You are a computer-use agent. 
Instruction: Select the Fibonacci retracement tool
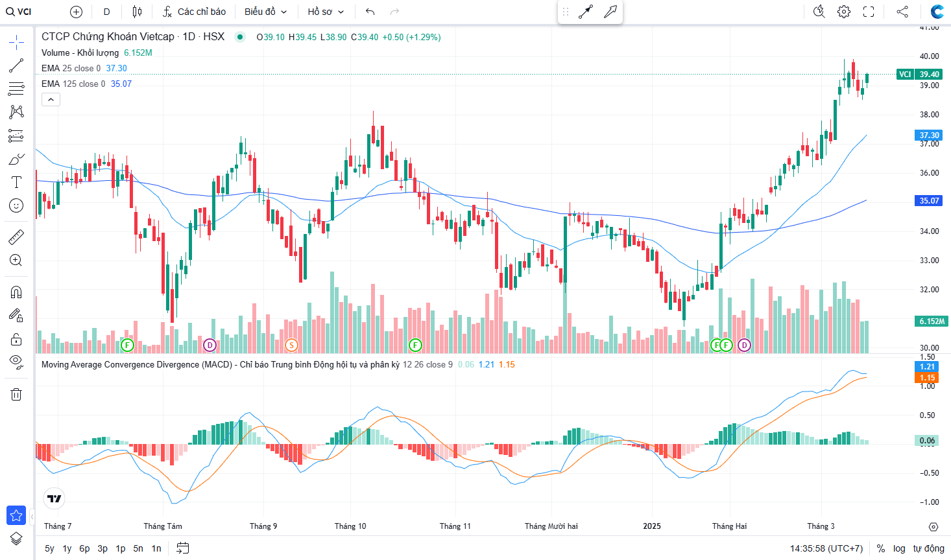pyautogui.click(x=16, y=89)
